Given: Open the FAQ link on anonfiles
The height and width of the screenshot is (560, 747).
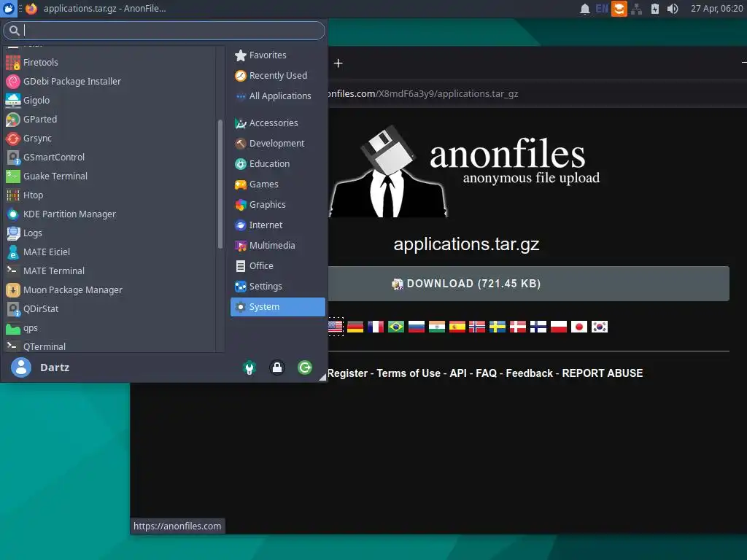Looking at the screenshot, I should pyautogui.click(x=487, y=373).
